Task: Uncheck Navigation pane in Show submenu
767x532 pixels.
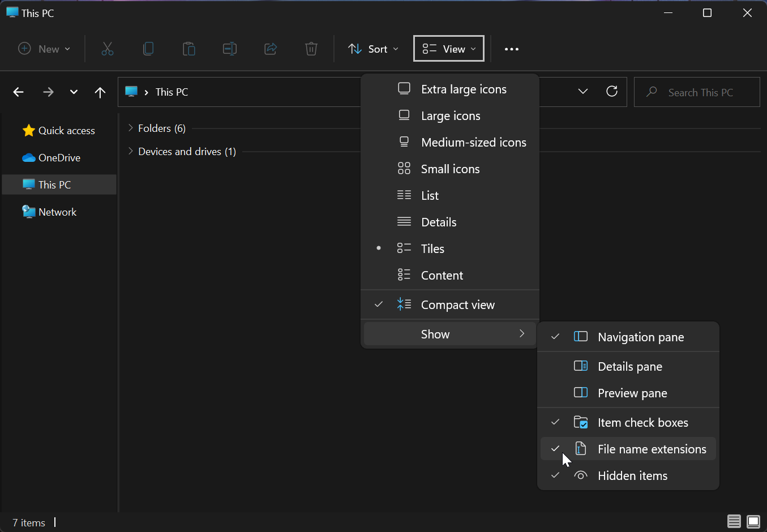Action: tap(640, 337)
